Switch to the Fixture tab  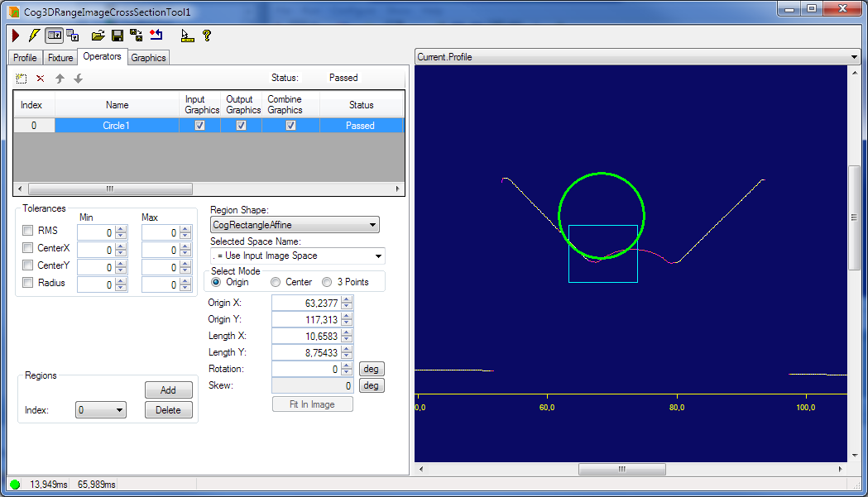click(x=60, y=57)
